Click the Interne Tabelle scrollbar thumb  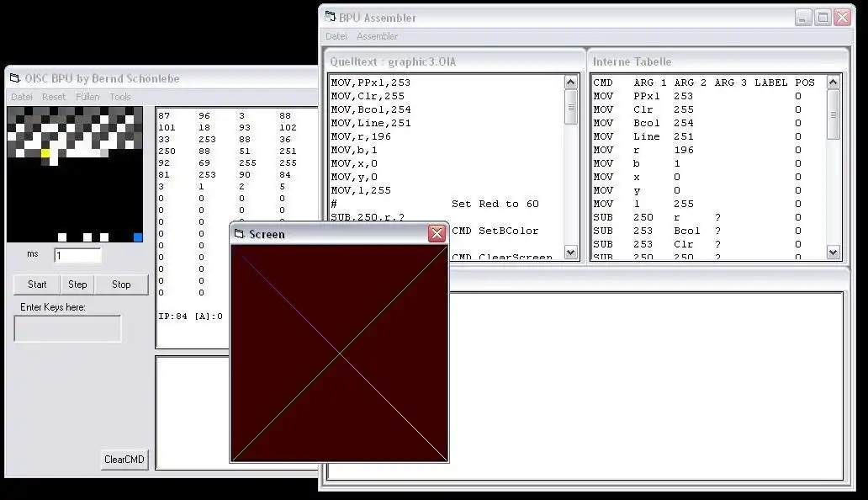tap(834, 114)
